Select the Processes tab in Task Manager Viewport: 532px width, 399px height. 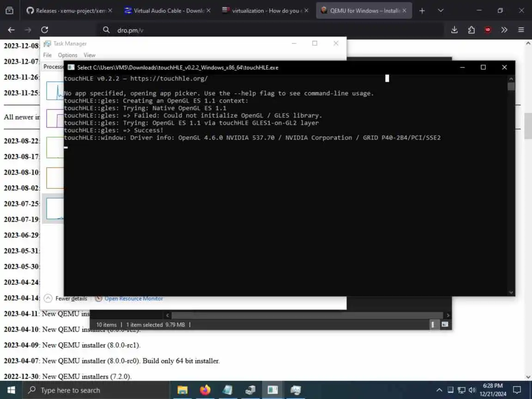pyautogui.click(x=53, y=66)
